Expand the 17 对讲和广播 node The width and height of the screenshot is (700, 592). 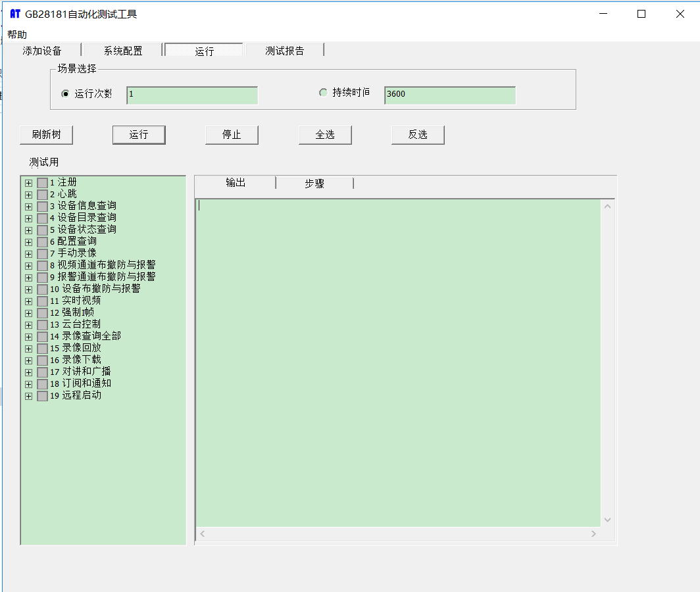[x=28, y=372]
